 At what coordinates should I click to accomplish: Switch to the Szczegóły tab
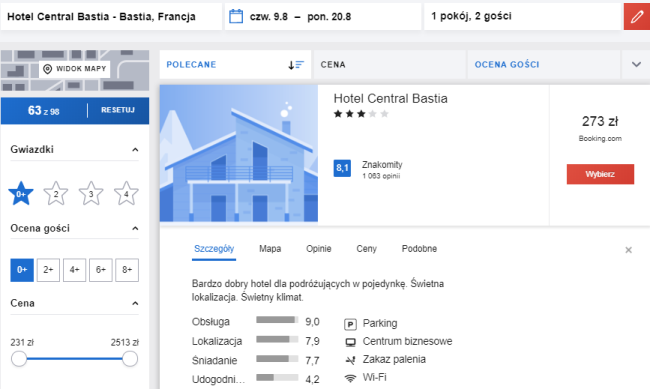pos(214,249)
